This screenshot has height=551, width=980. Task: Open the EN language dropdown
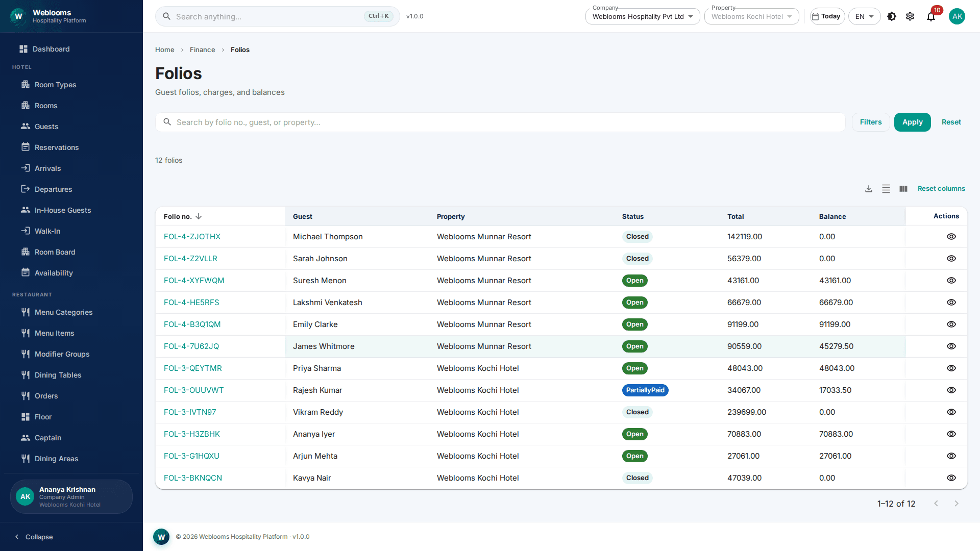coord(864,16)
